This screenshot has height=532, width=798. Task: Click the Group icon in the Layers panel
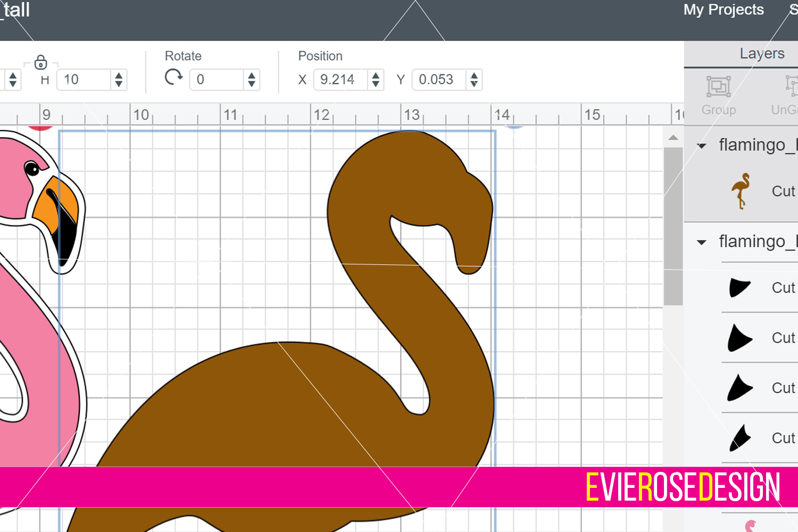click(x=718, y=86)
